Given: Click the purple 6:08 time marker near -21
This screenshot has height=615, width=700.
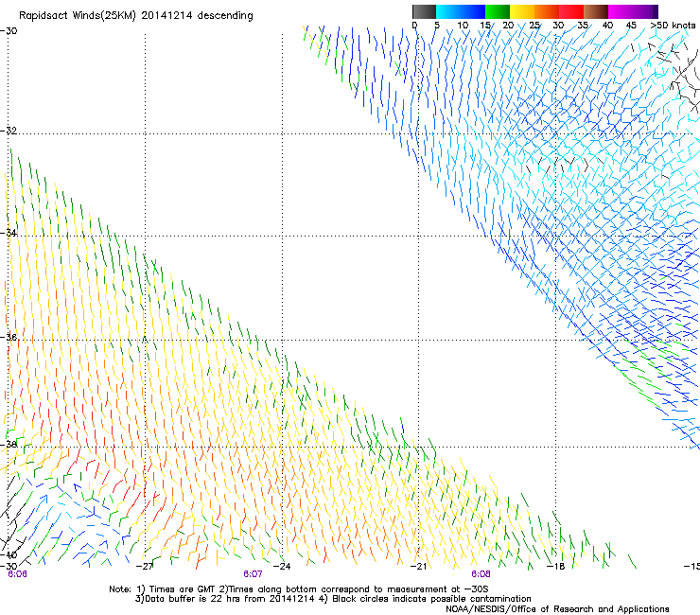Looking at the screenshot, I should (x=481, y=574).
